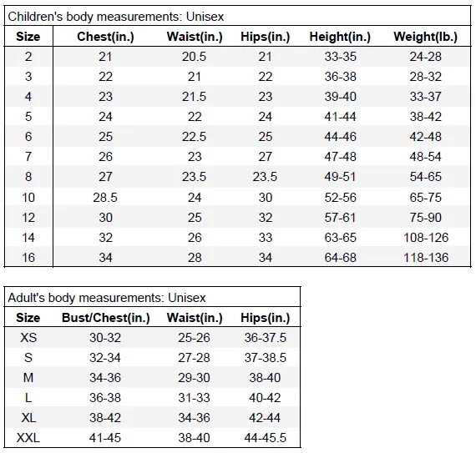476x453 pixels.
Task: Select adult waist value 31-33
Action: click(194, 398)
